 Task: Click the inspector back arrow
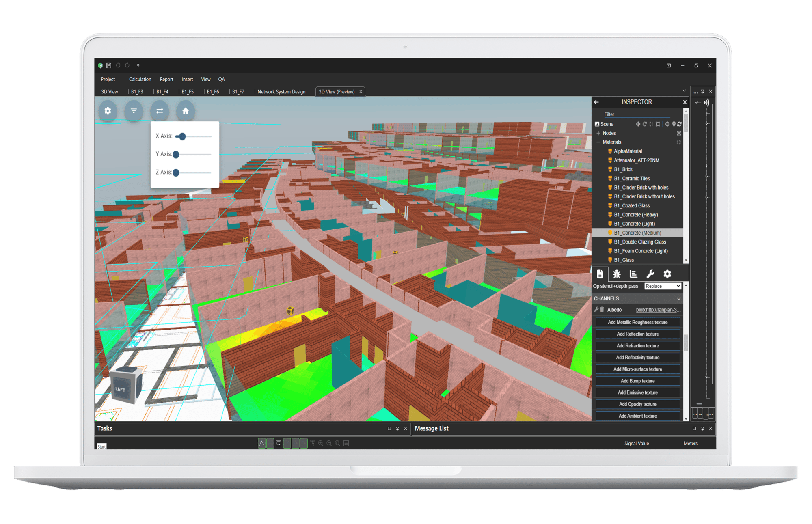pos(596,102)
